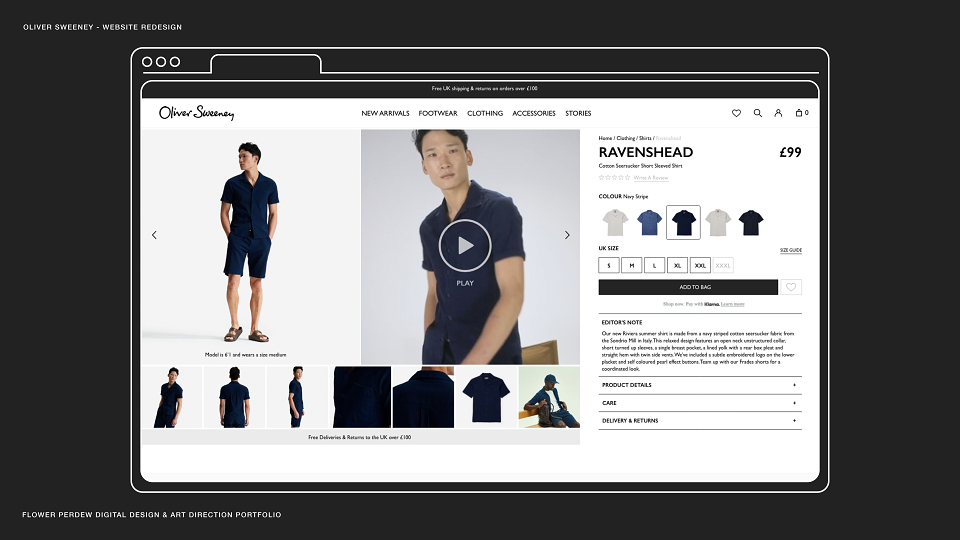Open fabric close-up pocket thumbnail

pyautogui.click(x=361, y=397)
